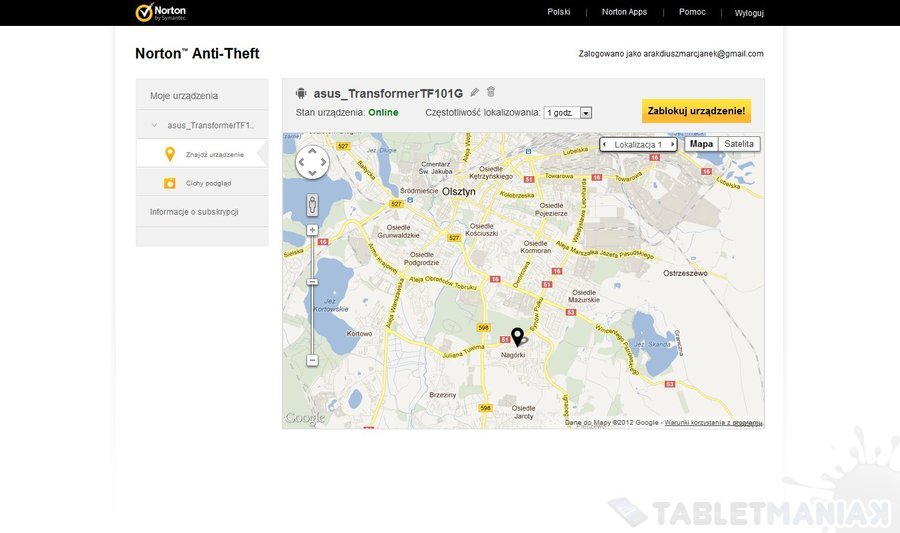
Task: Click the Online status text
Action: pyautogui.click(x=383, y=112)
